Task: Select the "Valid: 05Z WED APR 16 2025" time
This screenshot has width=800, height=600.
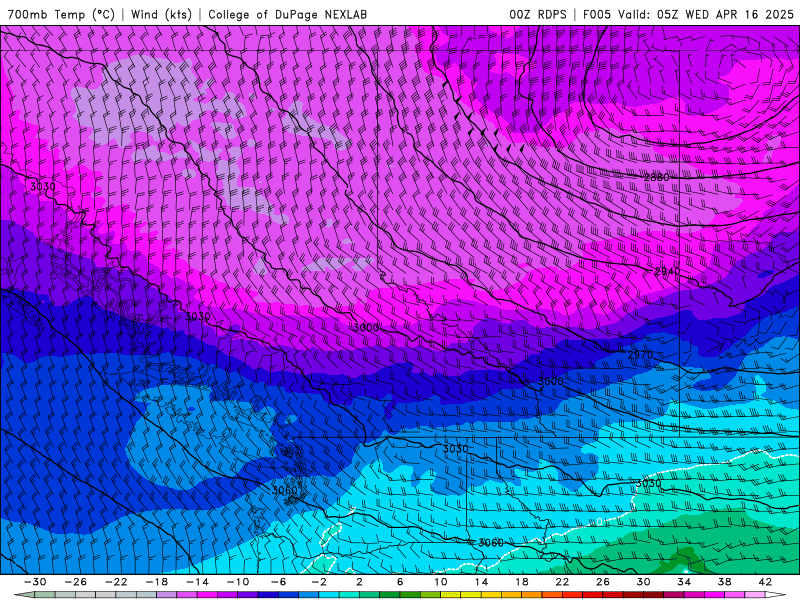Action: pos(706,14)
